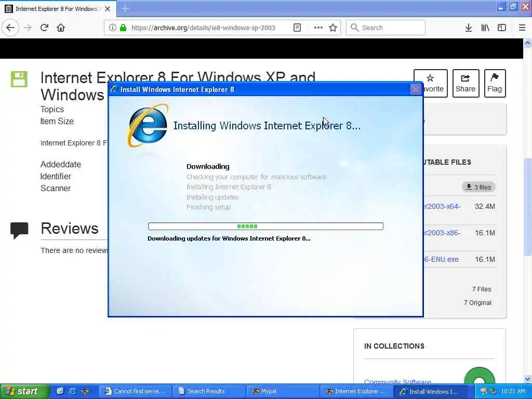Switch to Install Windows I... taskbar button
The image size is (532, 399).
tap(430, 391)
